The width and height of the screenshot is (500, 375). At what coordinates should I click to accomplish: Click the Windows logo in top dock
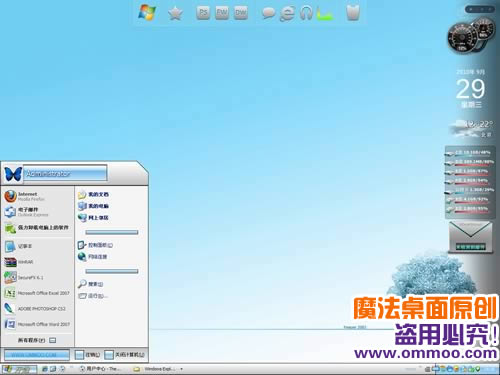tap(147, 12)
